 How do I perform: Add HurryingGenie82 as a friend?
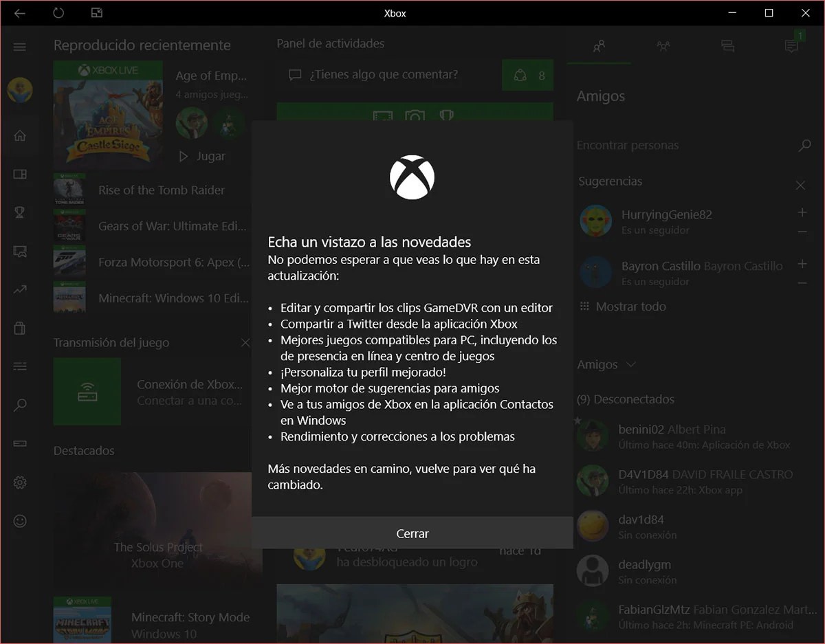(802, 213)
